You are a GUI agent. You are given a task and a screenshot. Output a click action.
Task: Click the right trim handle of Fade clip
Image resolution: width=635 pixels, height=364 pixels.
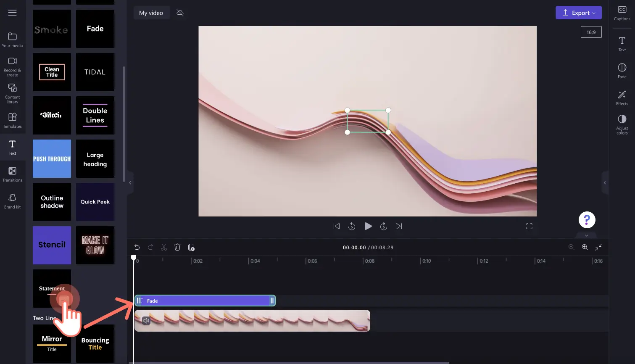(x=272, y=301)
